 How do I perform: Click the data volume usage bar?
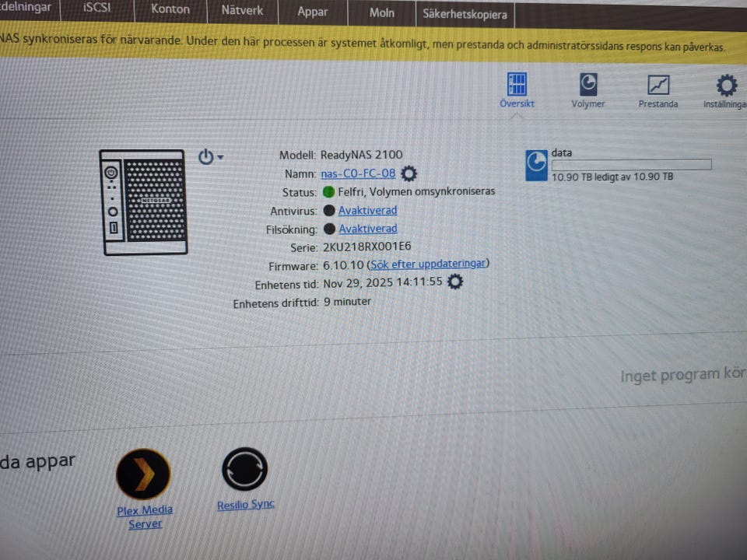click(632, 165)
